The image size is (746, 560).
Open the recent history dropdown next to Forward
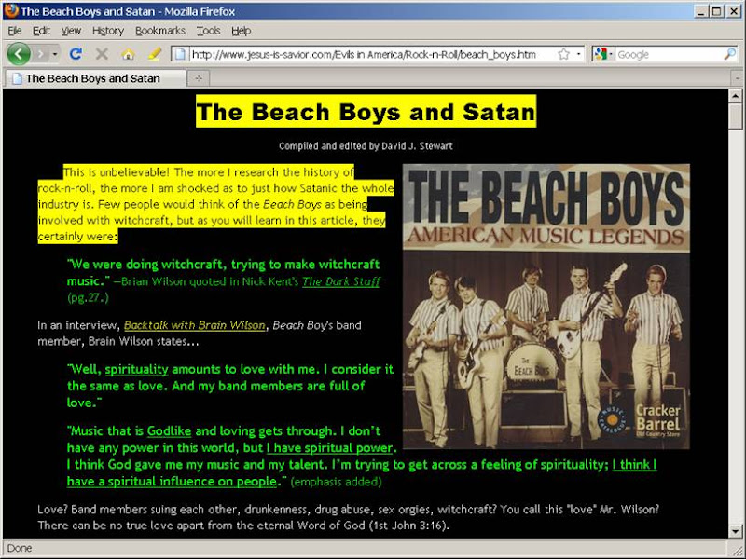pos(54,54)
